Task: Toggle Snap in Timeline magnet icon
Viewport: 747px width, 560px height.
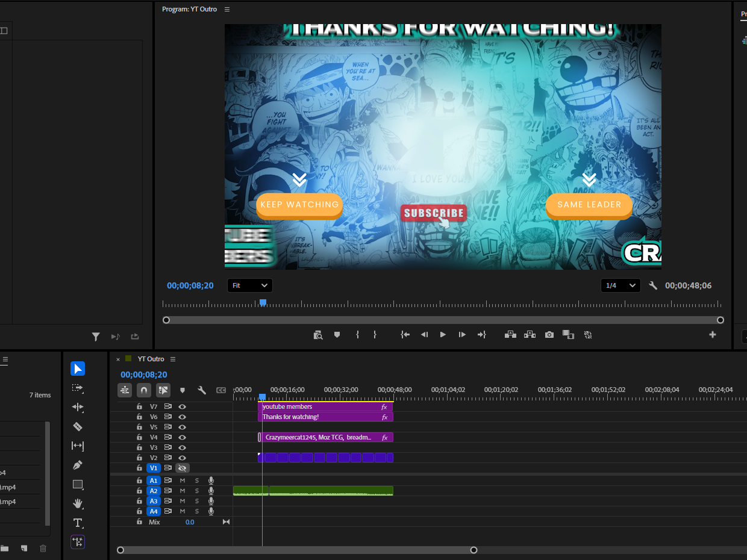Action: (x=144, y=390)
